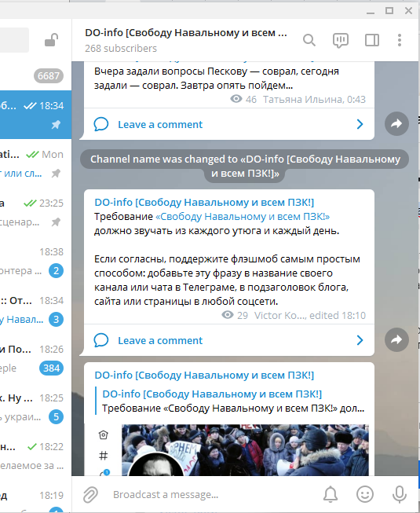This screenshot has width=420, height=513.
Task: Click the quoted DO-info reply header
Action: [212, 394]
